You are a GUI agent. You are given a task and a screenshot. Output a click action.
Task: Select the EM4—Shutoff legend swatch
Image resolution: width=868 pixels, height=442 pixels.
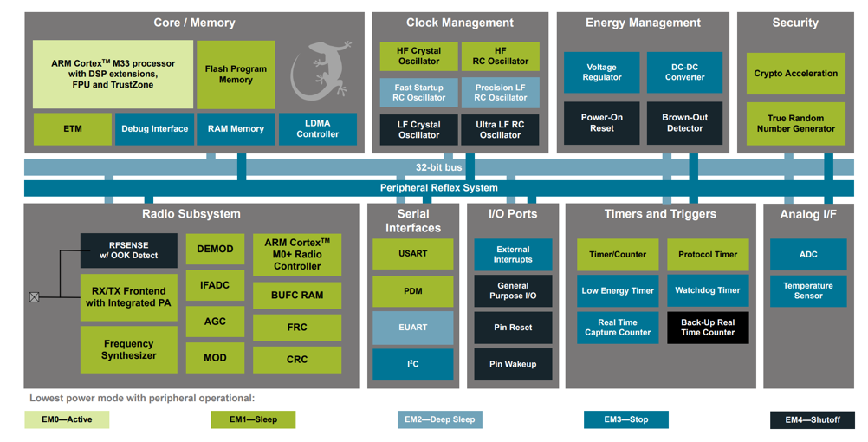tap(812, 420)
